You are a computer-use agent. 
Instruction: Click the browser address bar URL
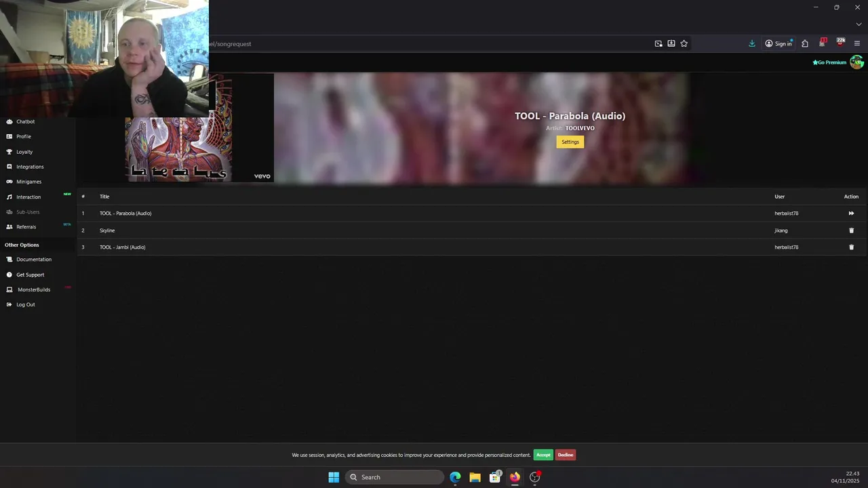click(x=230, y=44)
